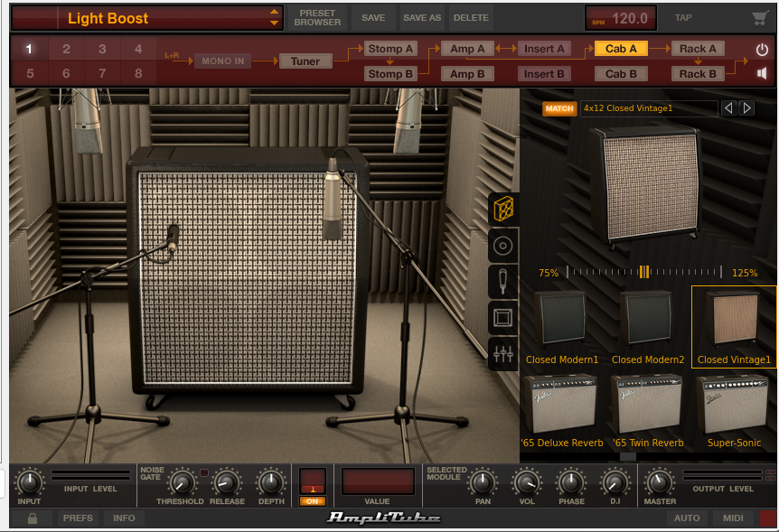
Task: Click the SAVE button
Action: tap(373, 18)
